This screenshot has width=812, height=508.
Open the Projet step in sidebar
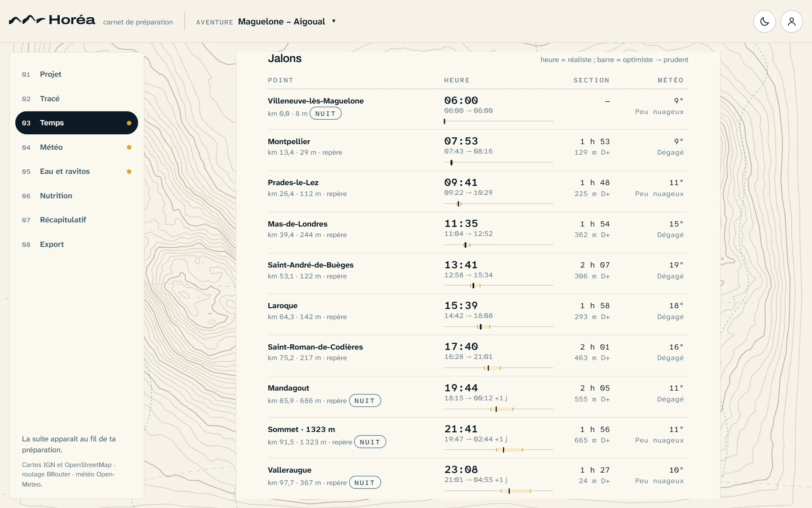[x=77, y=74]
